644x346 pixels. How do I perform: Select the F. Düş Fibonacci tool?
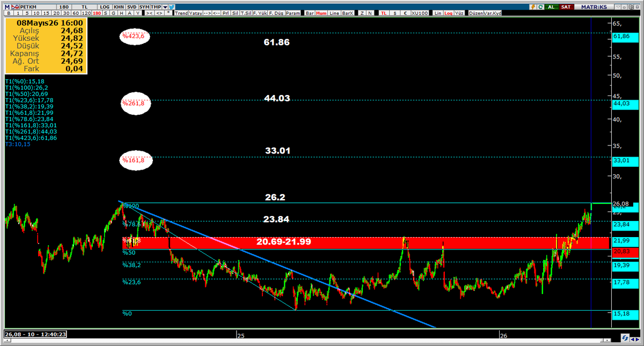click(276, 13)
